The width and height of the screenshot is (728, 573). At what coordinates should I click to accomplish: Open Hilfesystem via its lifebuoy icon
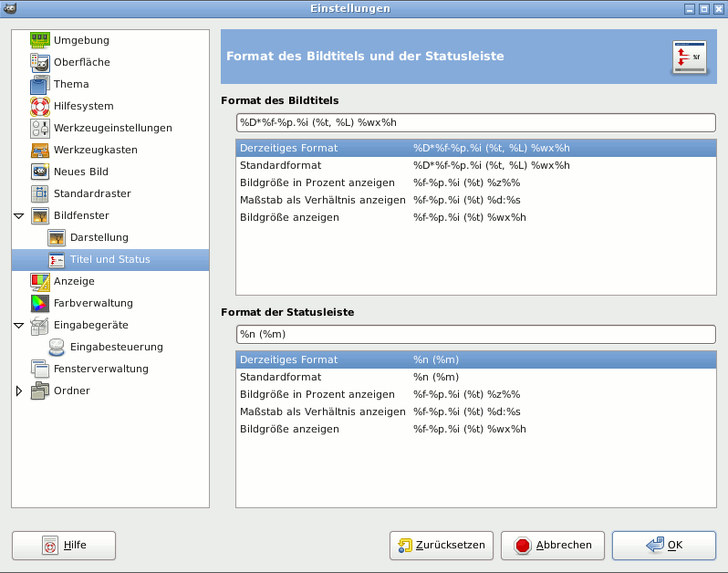(x=40, y=106)
